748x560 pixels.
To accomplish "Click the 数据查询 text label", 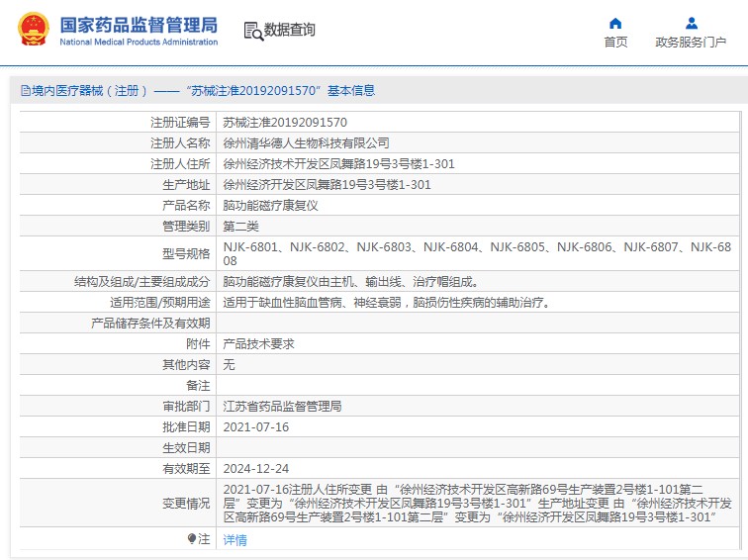I will pyautogui.click(x=290, y=31).
